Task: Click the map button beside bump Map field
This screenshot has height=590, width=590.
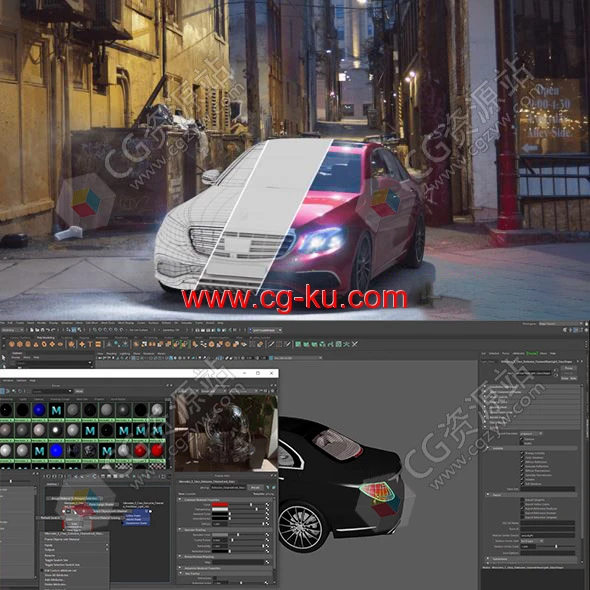Action: coord(267,562)
